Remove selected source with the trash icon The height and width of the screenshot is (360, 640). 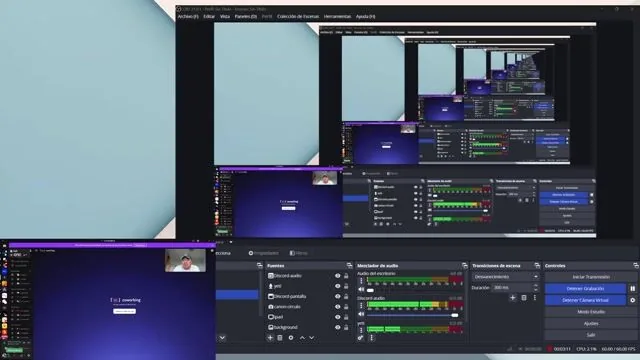tap(280, 338)
